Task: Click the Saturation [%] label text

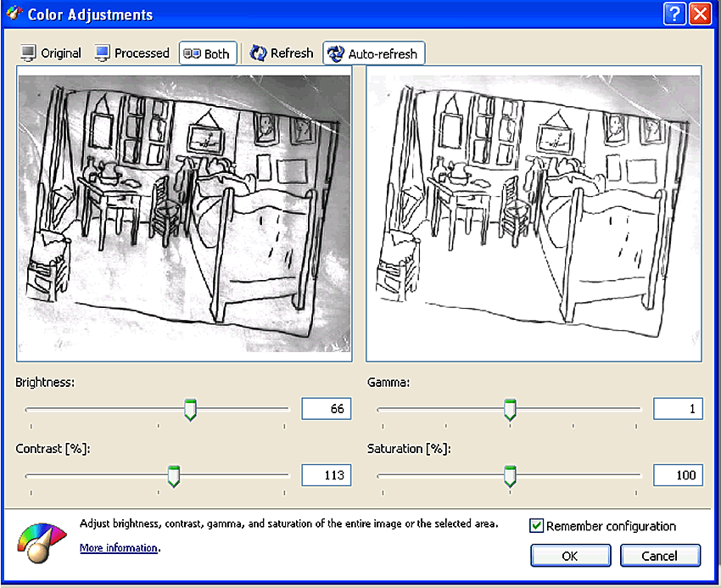Action: (409, 449)
